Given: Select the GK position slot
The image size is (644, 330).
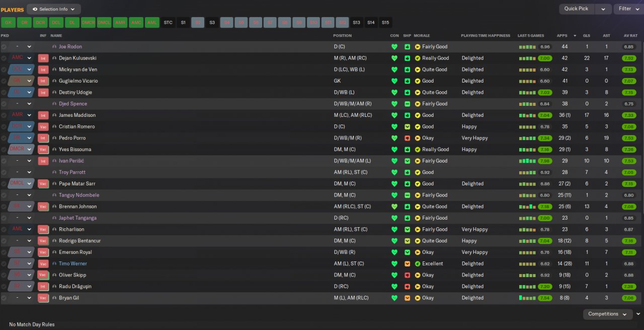Looking at the screenshot, I should pyautogui.click(x=8, y=23).
